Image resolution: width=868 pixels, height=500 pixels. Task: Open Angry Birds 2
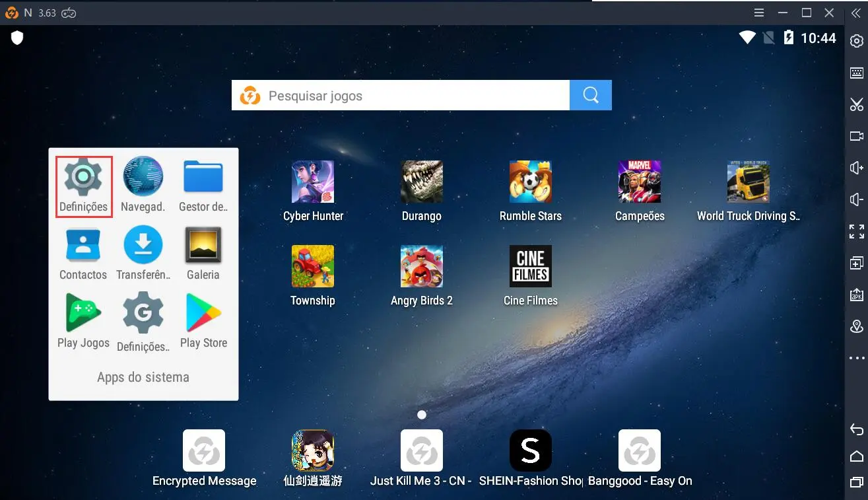[x=421, y=276]
